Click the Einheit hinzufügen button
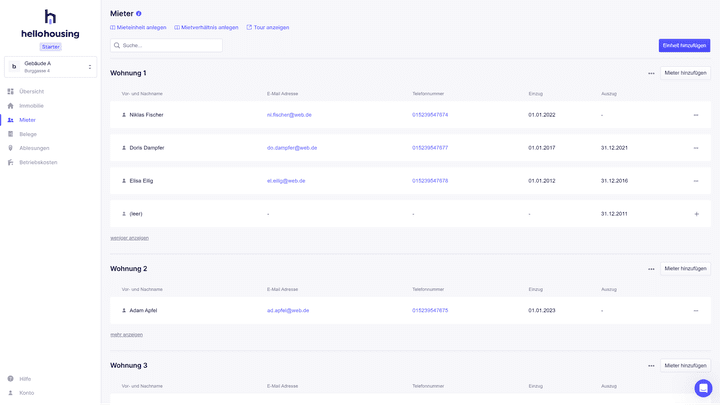 click(684, 46)
